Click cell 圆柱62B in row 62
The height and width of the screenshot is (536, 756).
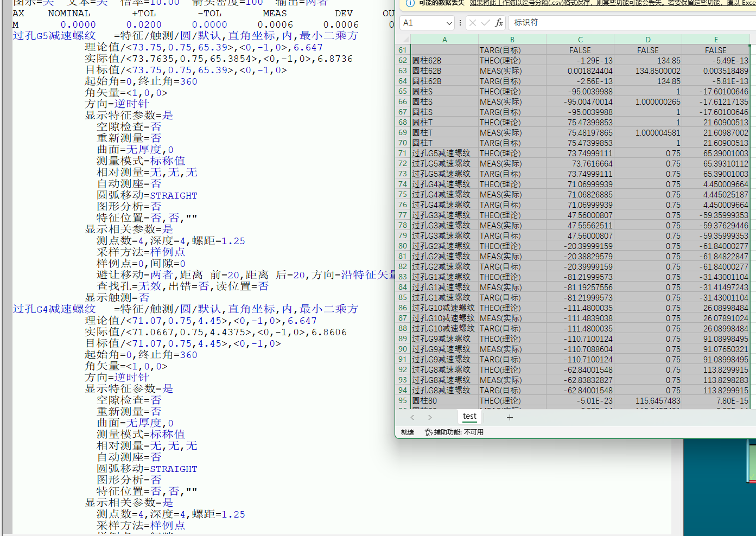(x=444, y=60)
